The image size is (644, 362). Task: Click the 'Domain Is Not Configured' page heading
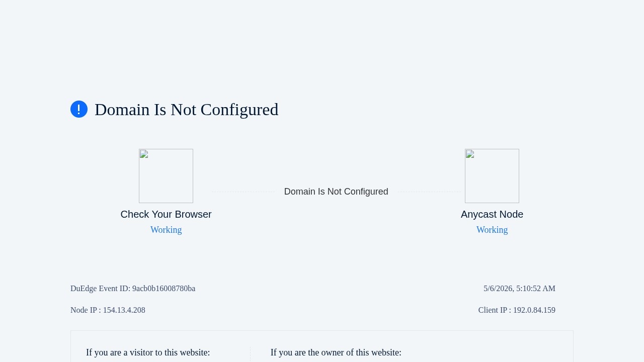186,109
